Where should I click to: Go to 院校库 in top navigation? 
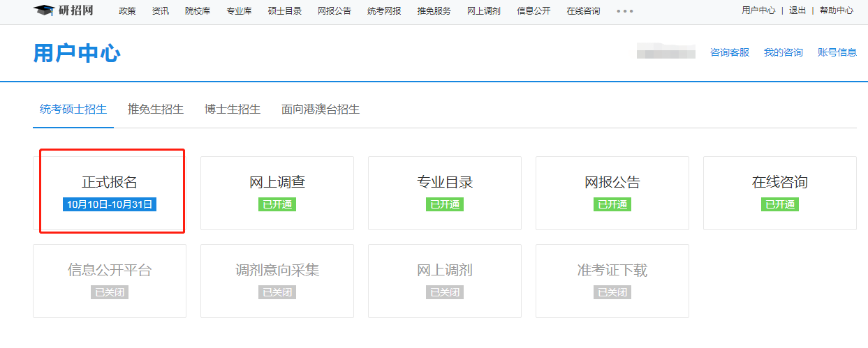198,11
